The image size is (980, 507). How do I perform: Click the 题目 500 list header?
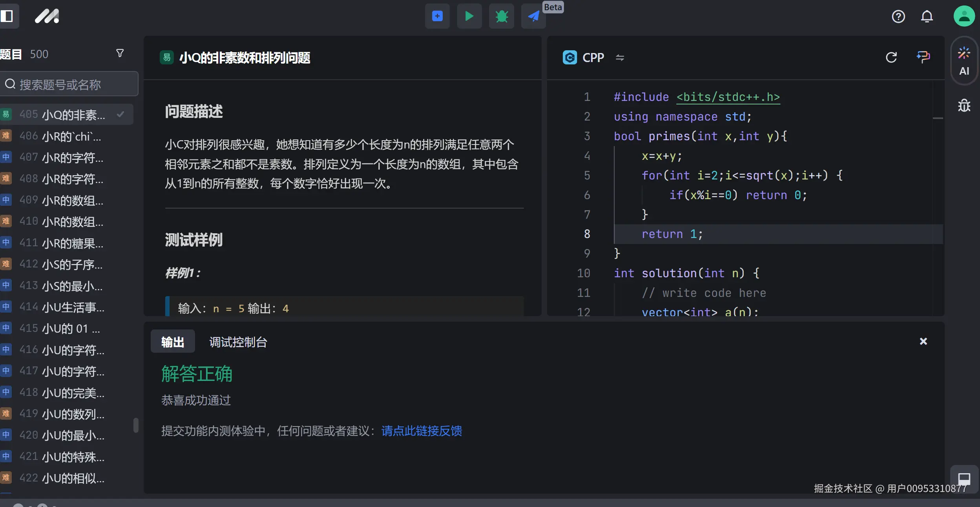24,54
